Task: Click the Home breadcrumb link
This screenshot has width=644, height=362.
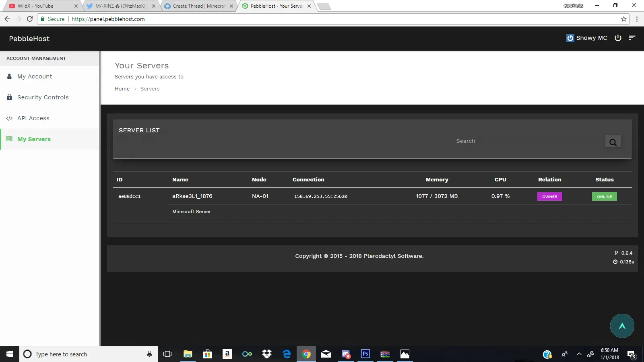Action: (x=122, y=89)
